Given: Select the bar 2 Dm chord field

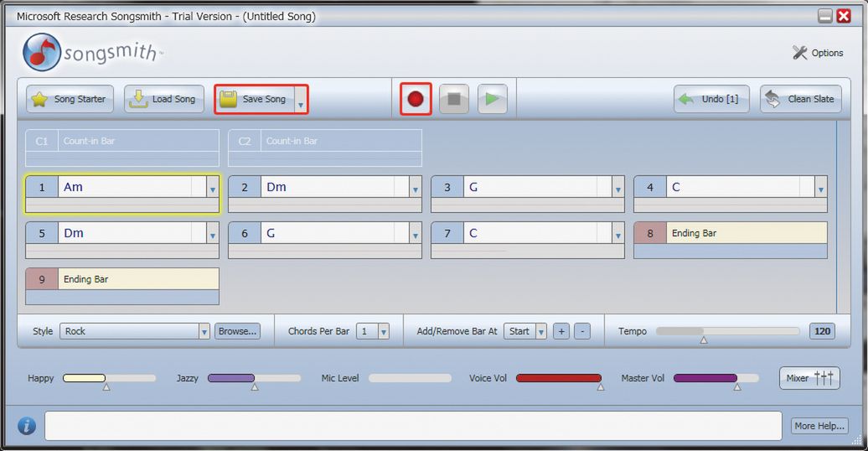Looking at the screenshot, I should 335,187.
